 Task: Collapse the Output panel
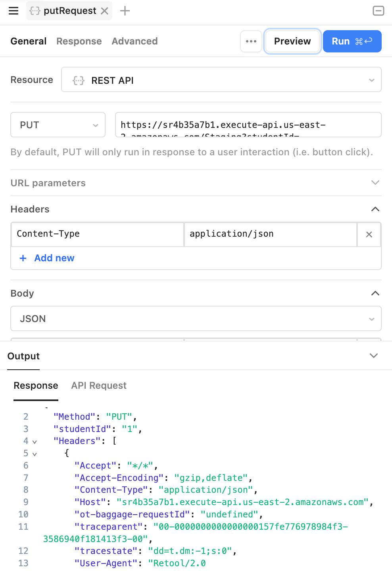[373, 355]
